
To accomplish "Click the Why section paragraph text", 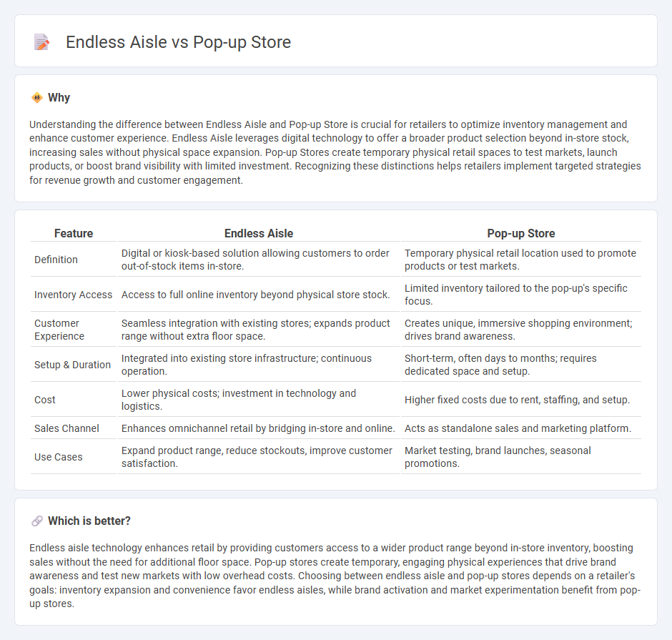I will [x=335, y=152].
